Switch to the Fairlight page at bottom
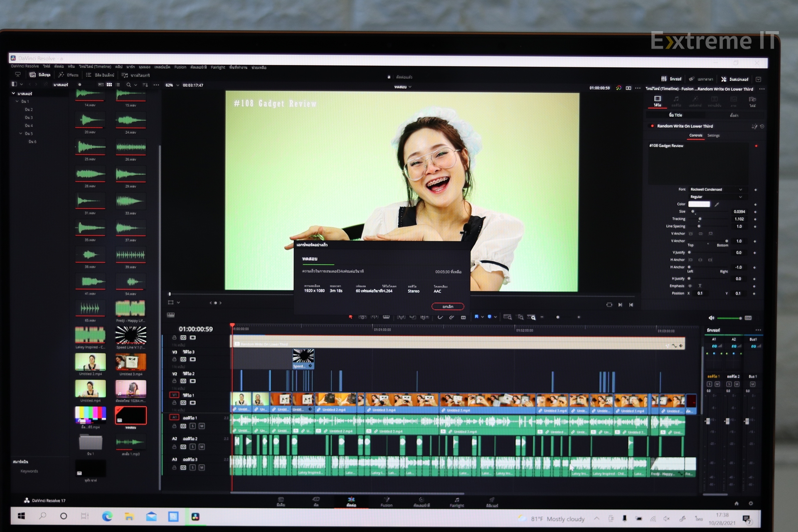 point(457,502)
